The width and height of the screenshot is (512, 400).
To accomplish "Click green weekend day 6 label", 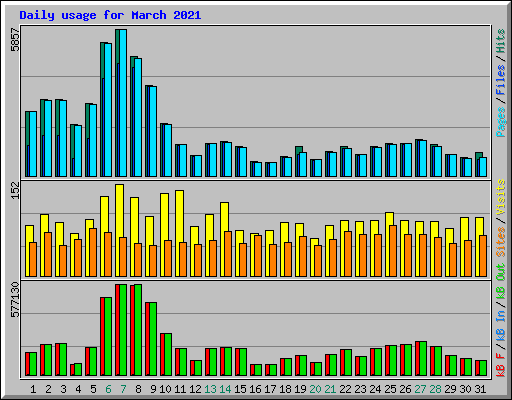I will pos(108,389).
